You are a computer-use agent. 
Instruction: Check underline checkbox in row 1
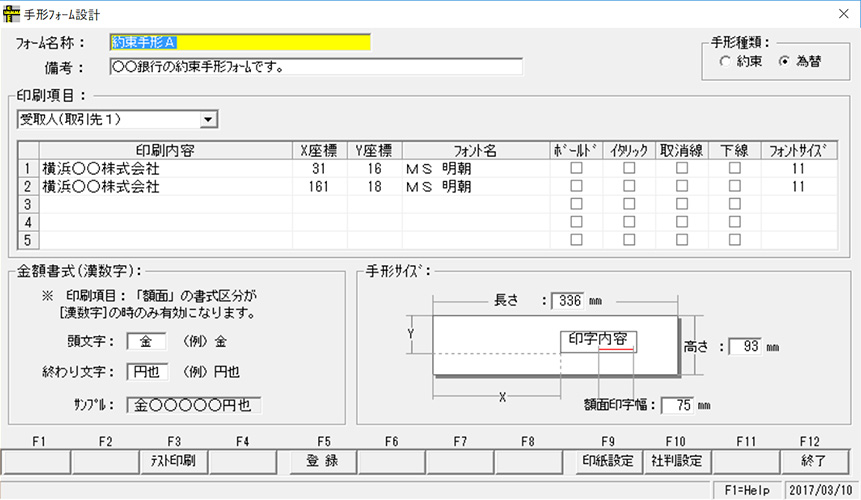(x=735, y=169)
